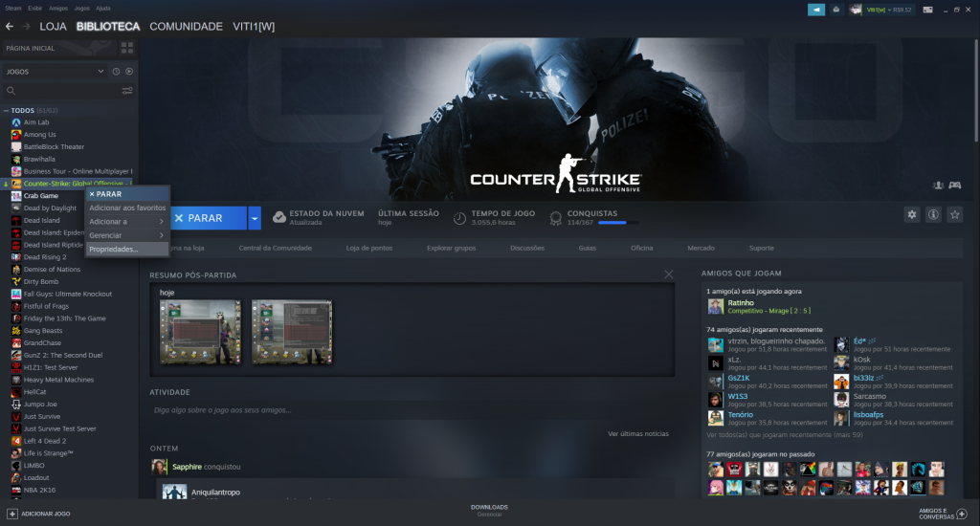
Task: Open advanced filter sliders icon in search
Action: pyautogui.click(x=127, y=91)
